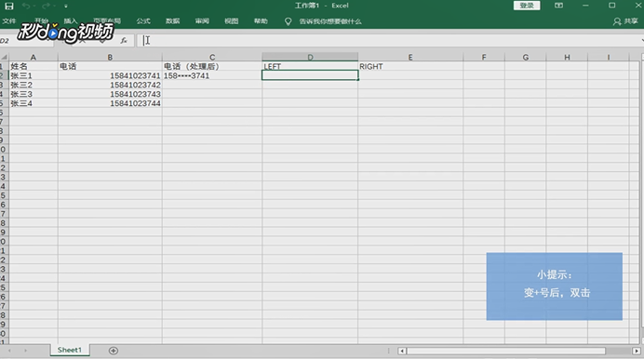This screenshot has height=359, width=644.
Task: Select the cell with 15841023742
Action: [x=110, y=85]
